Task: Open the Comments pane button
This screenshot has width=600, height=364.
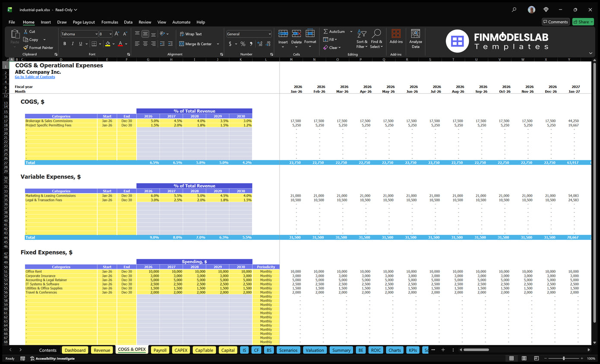Action: (x=555, y=22)
